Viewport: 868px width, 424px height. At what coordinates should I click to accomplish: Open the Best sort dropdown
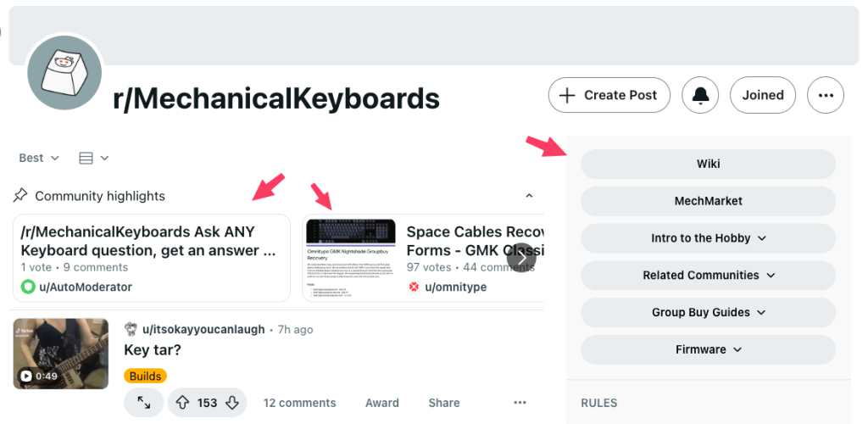pos(39,159)
